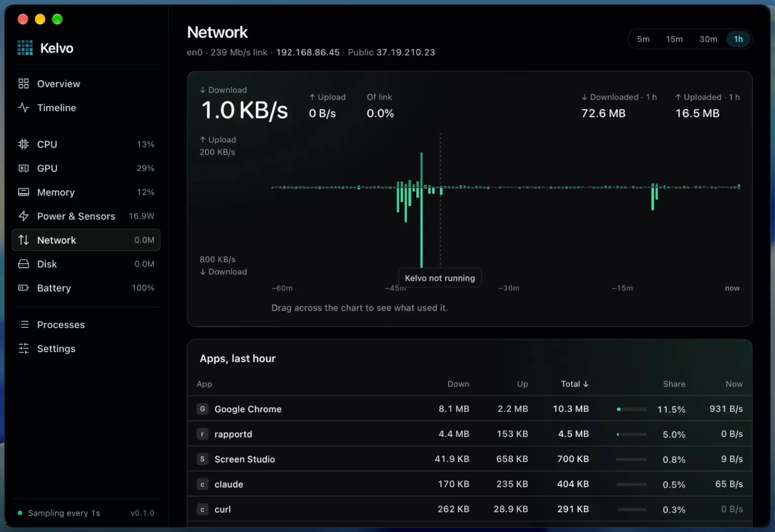This screenshot has width=775, height=532.
Task: Click the Timeline pulse icon
Action: coord(24,107)
